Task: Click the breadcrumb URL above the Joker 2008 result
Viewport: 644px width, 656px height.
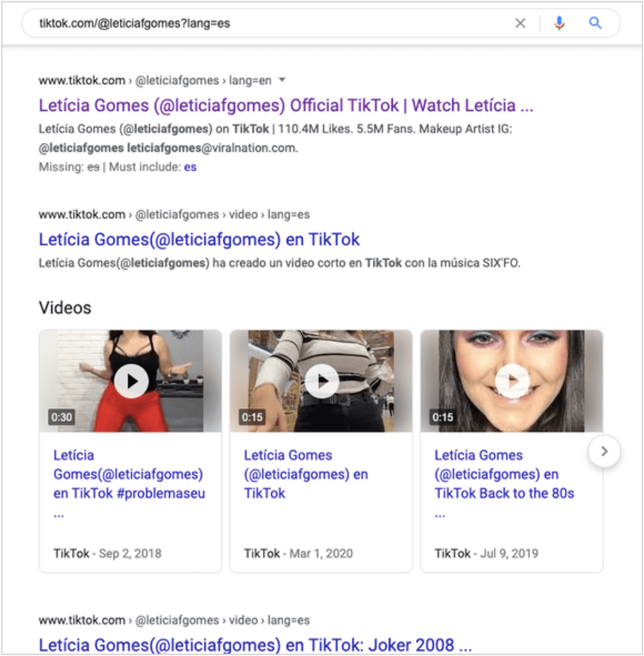Action: pyautogui.click(x=174, y=620)
